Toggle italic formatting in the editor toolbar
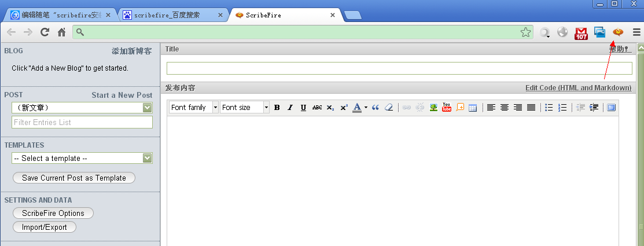 290,108
